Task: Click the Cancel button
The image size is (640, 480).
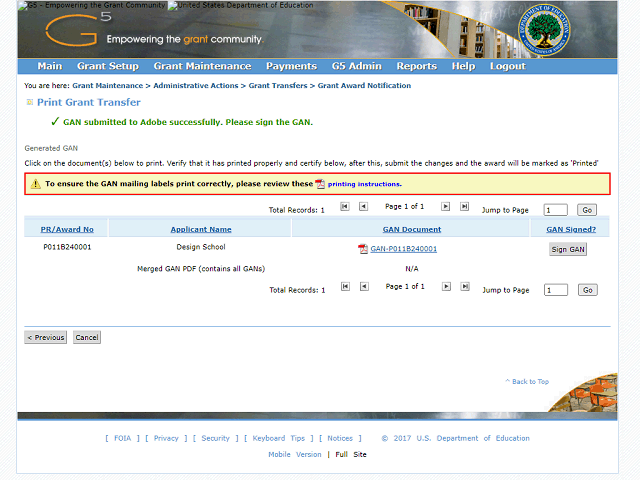Action: click(87, 338)
